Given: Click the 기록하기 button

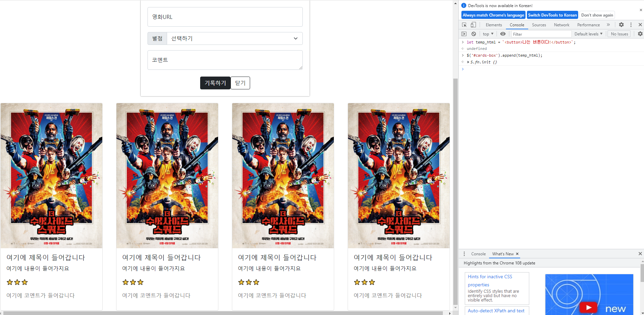Looking at the screenshot, I should 215,83.
